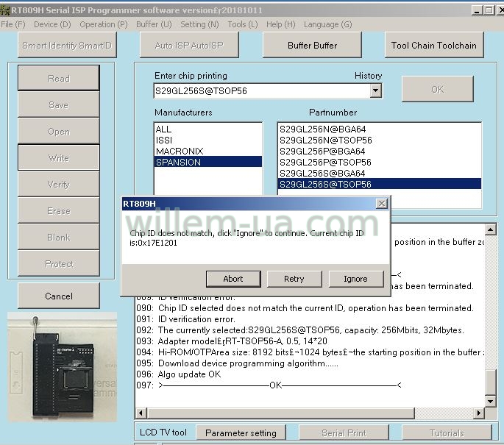Open the File (F) menu
Viewport: 504px width, 445px height.
(13, 24)
